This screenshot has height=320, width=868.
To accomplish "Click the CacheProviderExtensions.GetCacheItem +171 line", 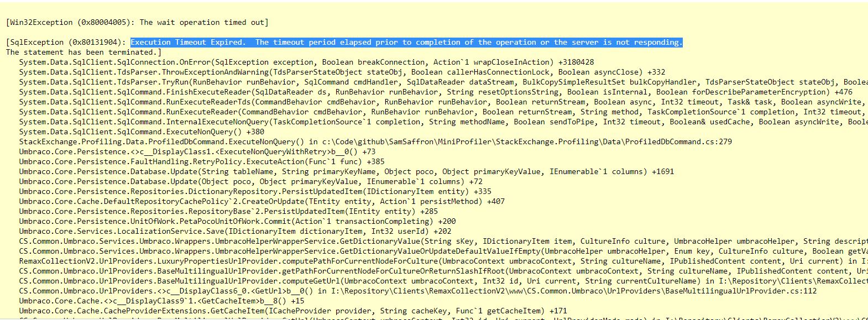I will click(x=293, y=311).
